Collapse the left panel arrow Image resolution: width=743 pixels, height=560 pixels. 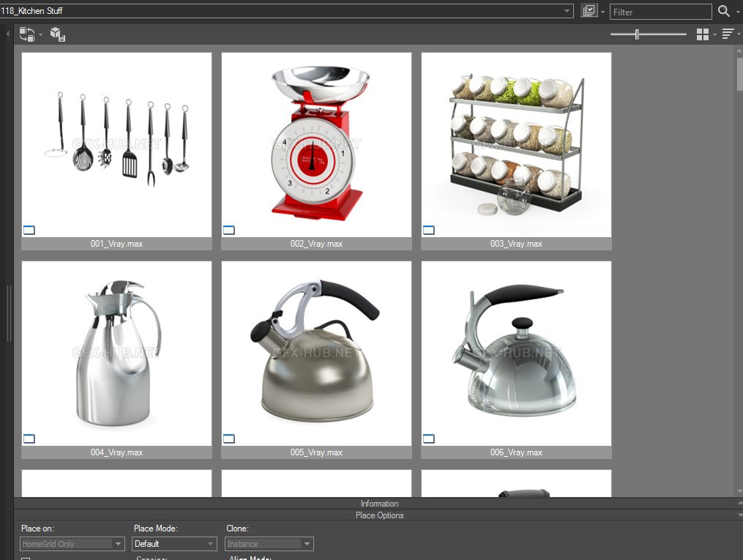(x=7, y=34)
